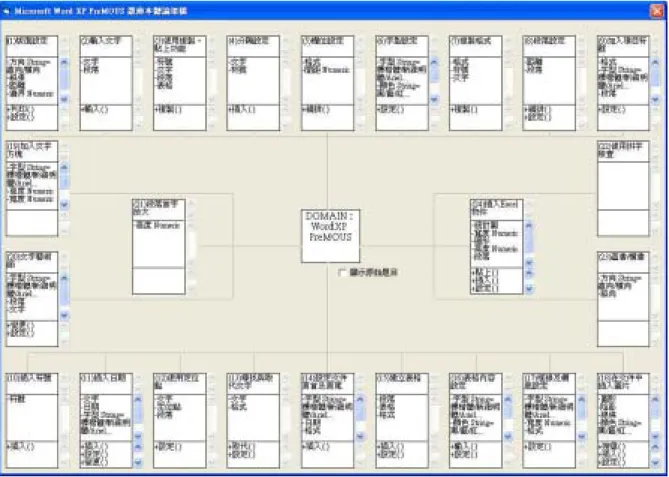Select title of box (8) 段落設定
669x477 pixels.
tap(545, 41)
